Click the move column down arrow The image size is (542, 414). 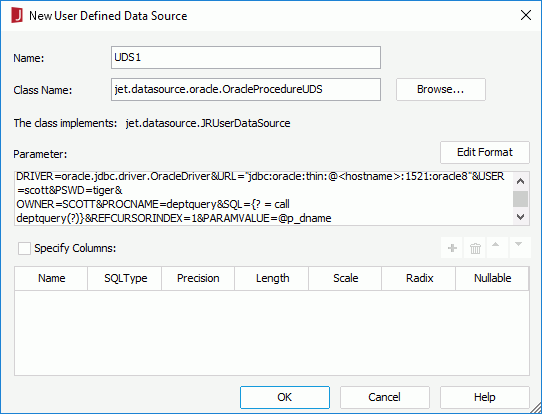[520, 248]
